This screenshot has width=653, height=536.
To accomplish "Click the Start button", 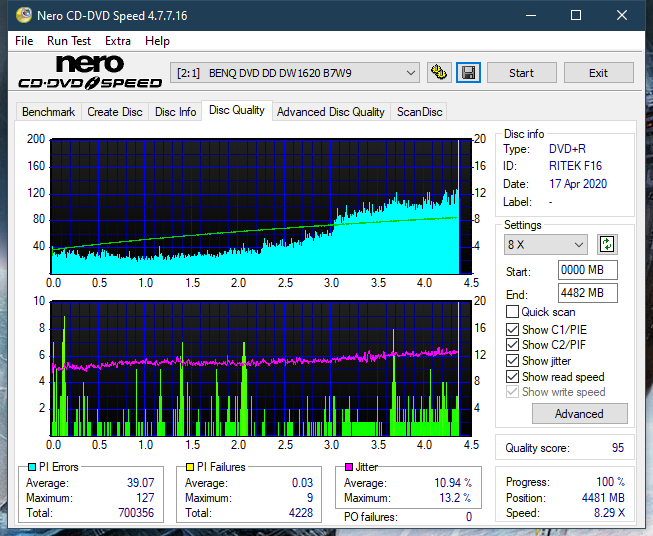I will (521, 73).
